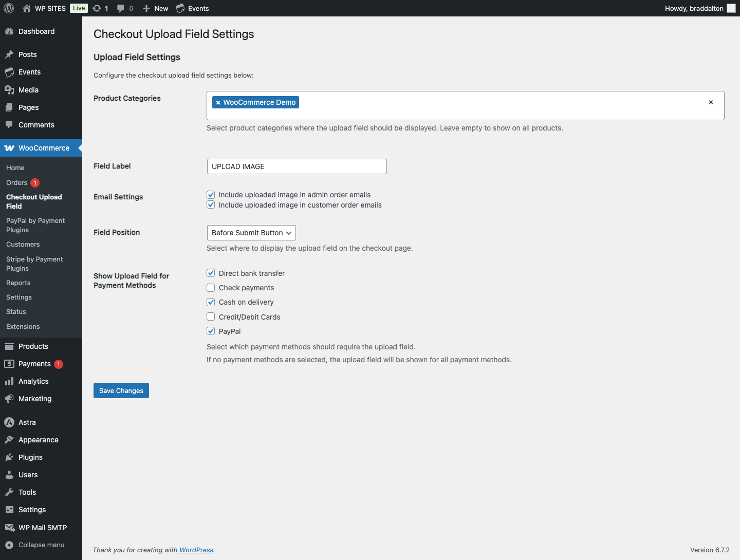Click the Analytics bar chart icon
The width and height of the screenshot is (740, 560).
pyautogui.click(x=9, y=381)
